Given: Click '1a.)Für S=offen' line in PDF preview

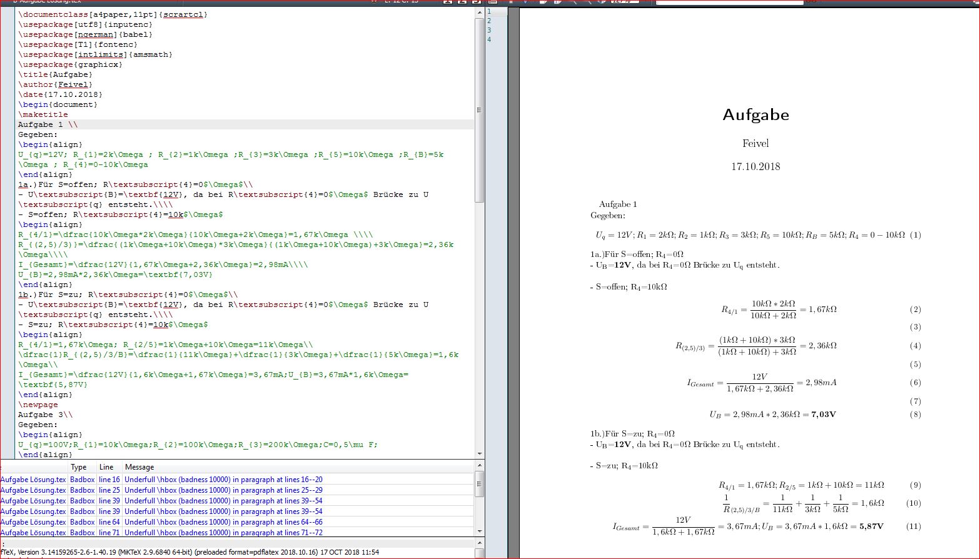Looking at the screenshot, I should (x=637, y=254).
